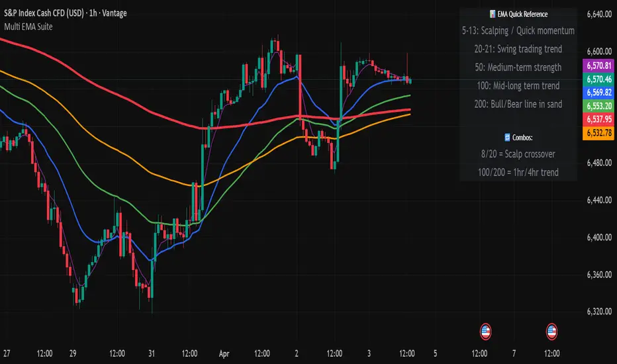Click the '31' date on the time axis
Viewport: 617px width, 364px height.
[152, 353]
